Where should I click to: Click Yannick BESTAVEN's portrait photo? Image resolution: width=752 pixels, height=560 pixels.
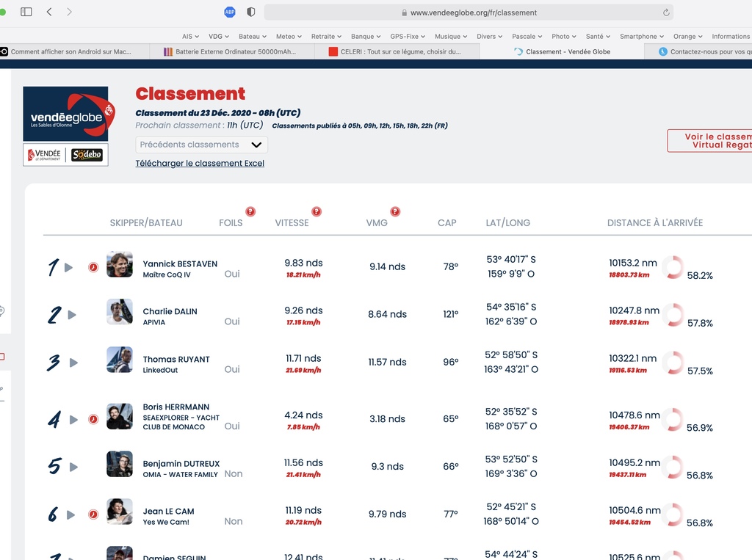tap(120, 264)
